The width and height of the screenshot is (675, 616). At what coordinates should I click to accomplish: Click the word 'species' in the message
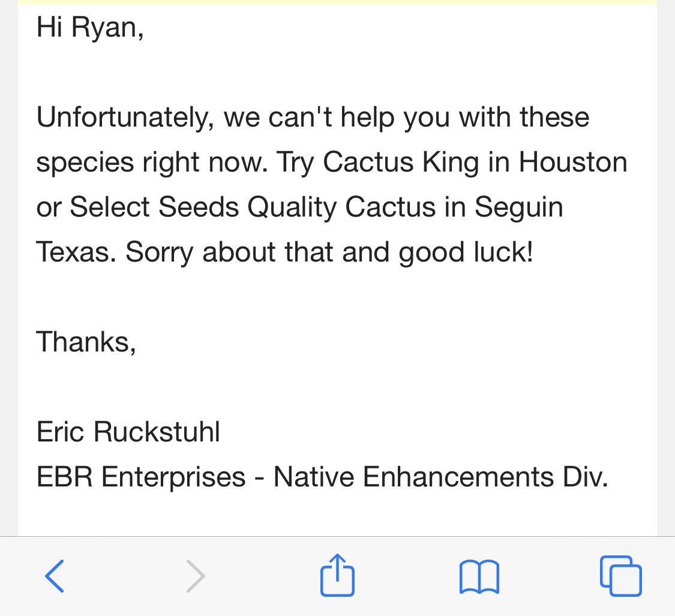tap(85, 164)
